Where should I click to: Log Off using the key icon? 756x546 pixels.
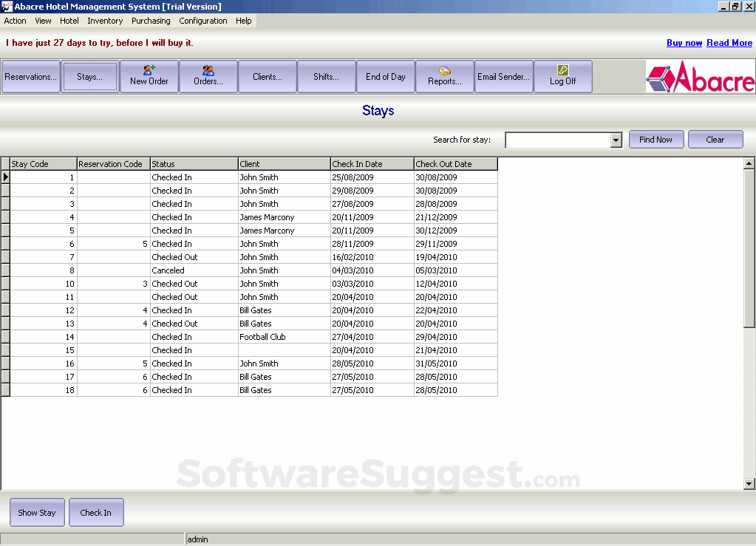click(562, 76)
